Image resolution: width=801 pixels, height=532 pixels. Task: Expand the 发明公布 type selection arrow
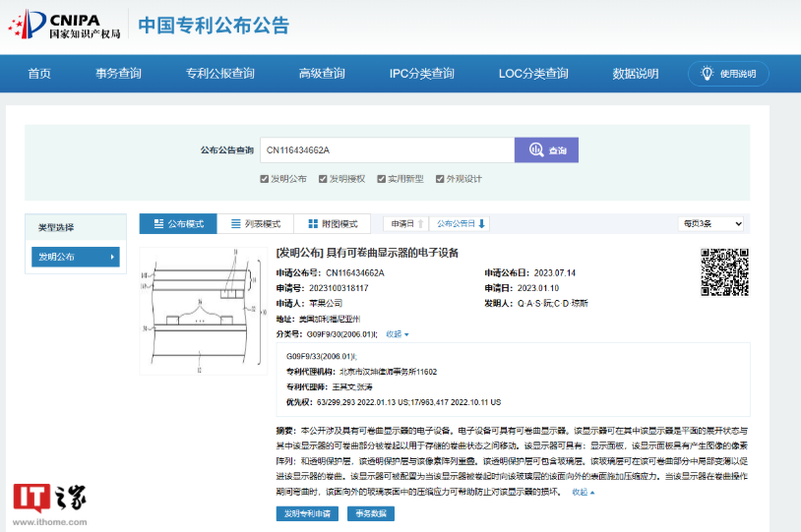pyautogui.click(x=112, y=257)
